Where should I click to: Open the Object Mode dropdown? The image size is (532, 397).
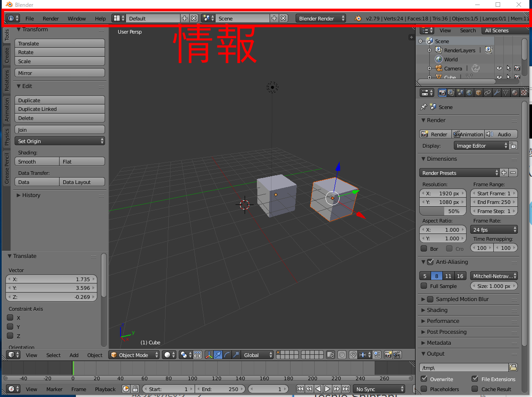point(134,355)
